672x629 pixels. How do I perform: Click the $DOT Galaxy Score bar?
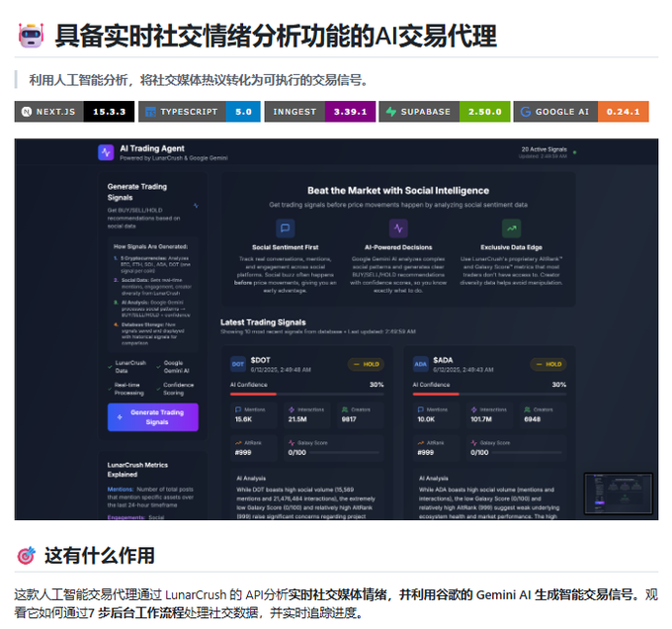345,452
